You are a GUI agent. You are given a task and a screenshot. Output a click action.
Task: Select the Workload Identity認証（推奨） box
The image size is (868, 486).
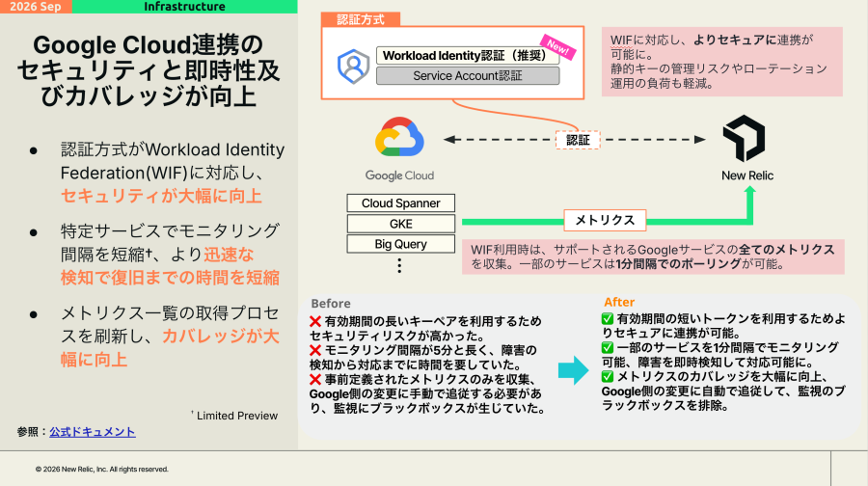pyautogui.click(x=468, y=55)
